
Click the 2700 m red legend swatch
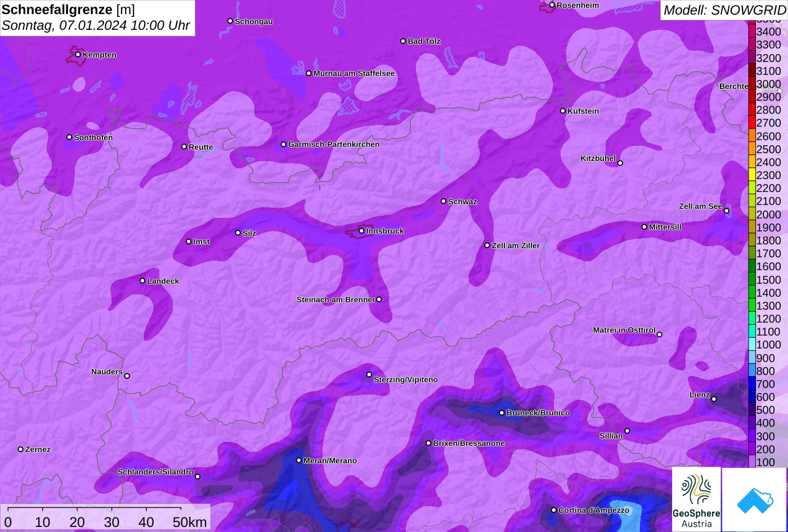tap(752, 123)
